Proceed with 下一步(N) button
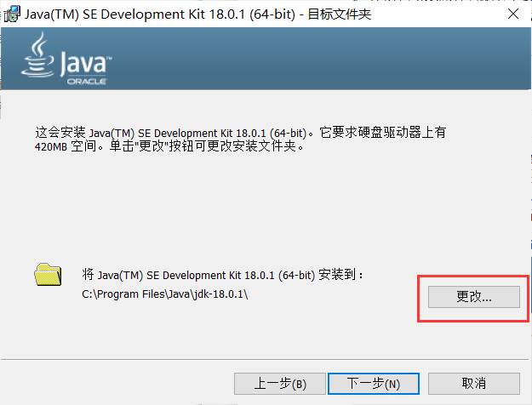This screenshot has width=532, height=405. 374,384
